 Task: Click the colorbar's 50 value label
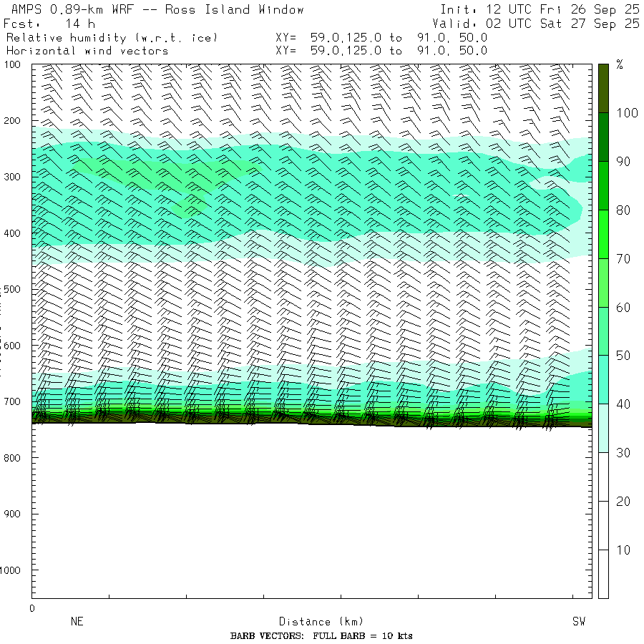623,356
